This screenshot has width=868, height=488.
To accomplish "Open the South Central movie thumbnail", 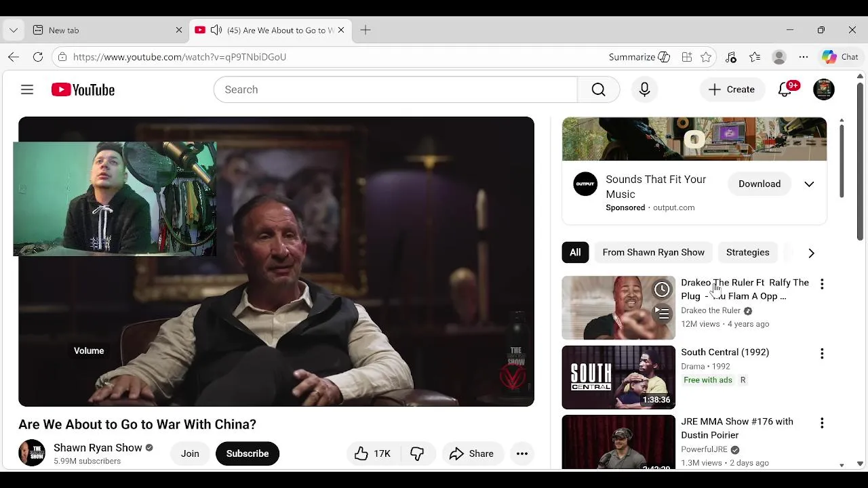I will (x=618, y=378).
